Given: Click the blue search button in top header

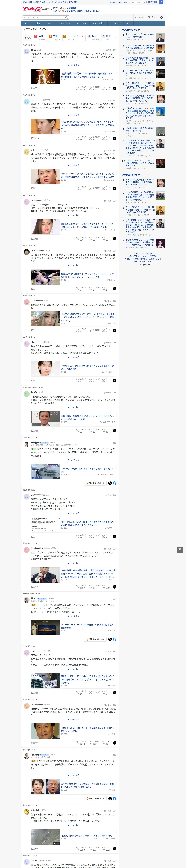Looking at the screenshot, I should click(x=161, y=2).
